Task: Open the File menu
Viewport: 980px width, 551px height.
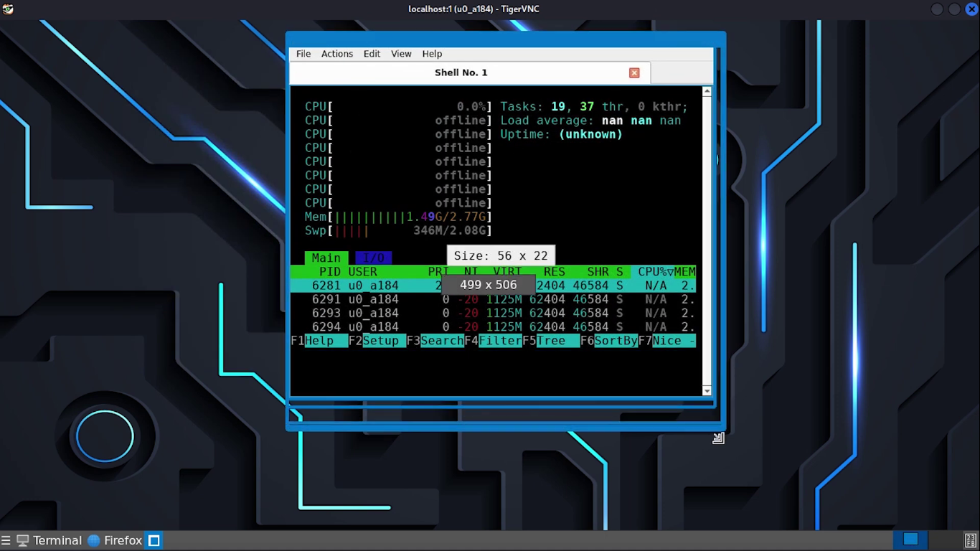Action: pos(303,54)
